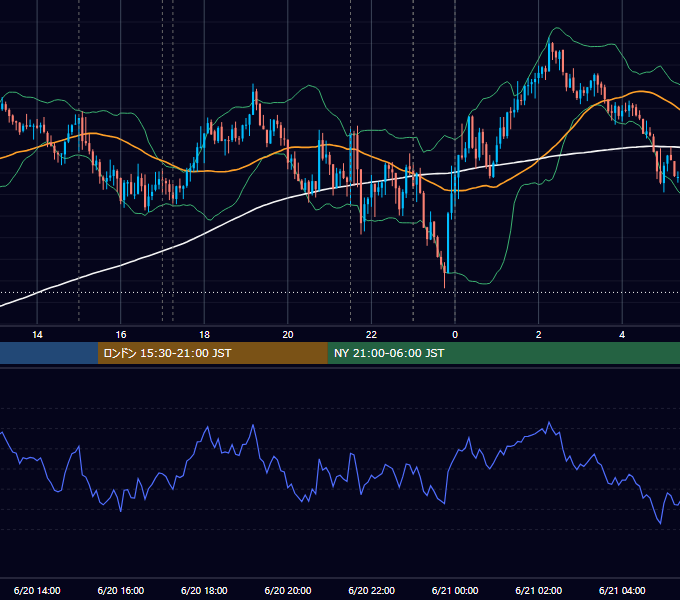Screen dimensions: 680x600
Task: Click the ロンドン 15:30-21:00 JST session bar
Action: 212,353
